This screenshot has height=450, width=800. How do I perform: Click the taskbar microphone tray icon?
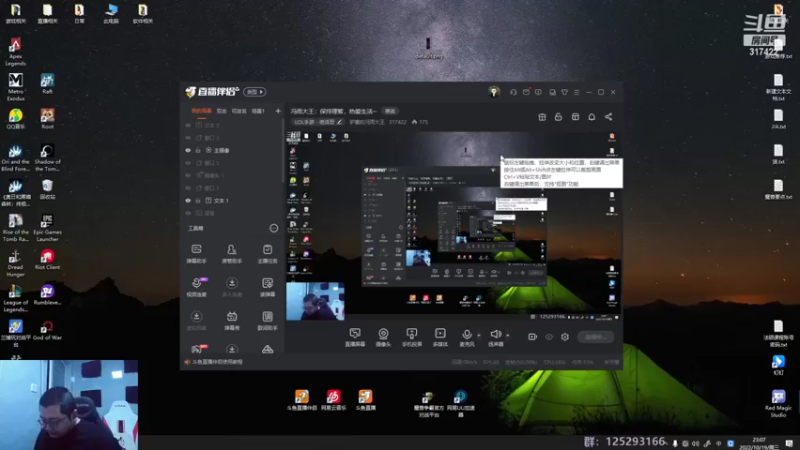pos(675,443)
